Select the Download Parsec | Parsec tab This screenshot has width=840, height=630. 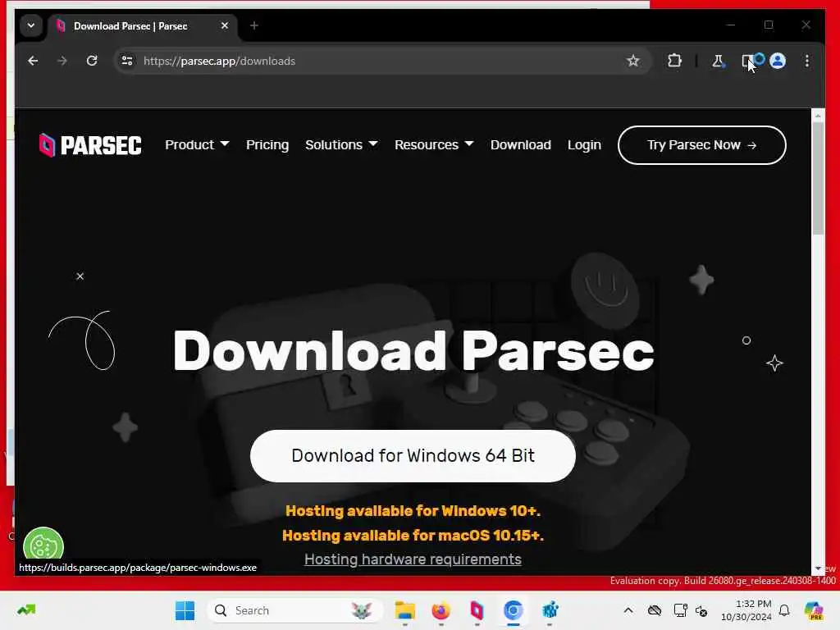tap(143, 25)
